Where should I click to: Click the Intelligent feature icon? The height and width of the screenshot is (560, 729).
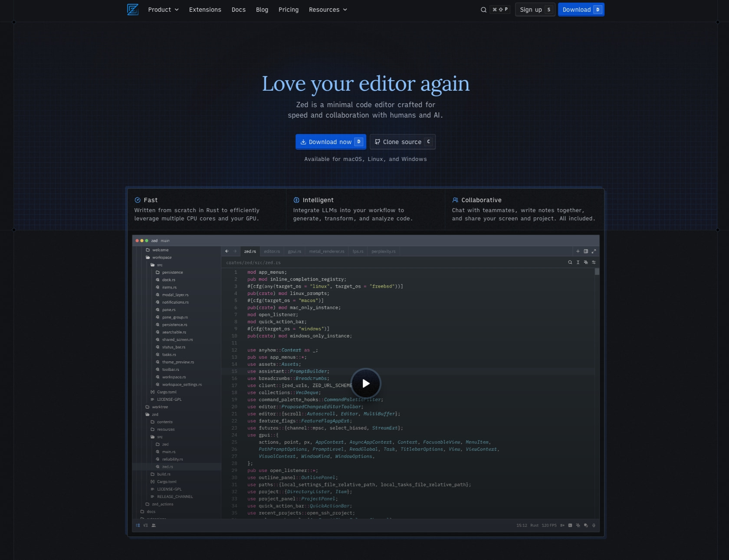[x=296, y=200]
